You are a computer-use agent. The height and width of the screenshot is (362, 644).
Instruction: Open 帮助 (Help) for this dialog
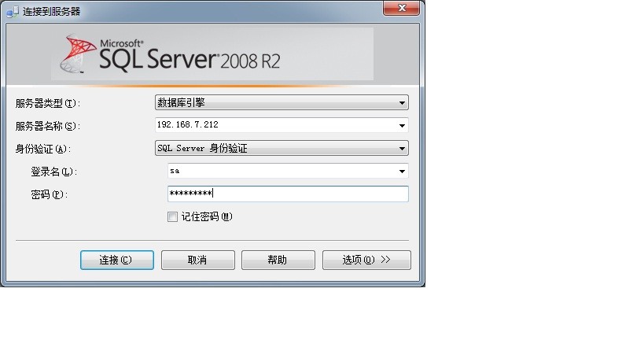(278, 260)
